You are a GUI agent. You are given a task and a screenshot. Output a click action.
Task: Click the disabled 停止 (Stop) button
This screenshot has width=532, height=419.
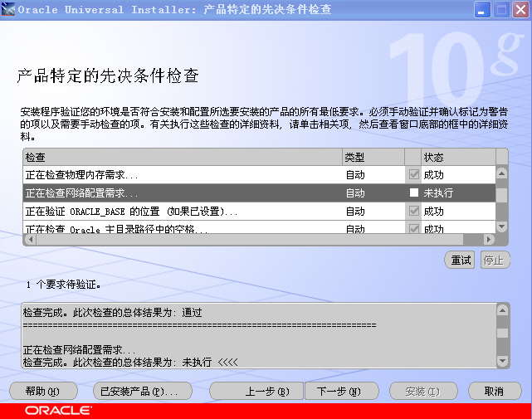click(495, 261)
